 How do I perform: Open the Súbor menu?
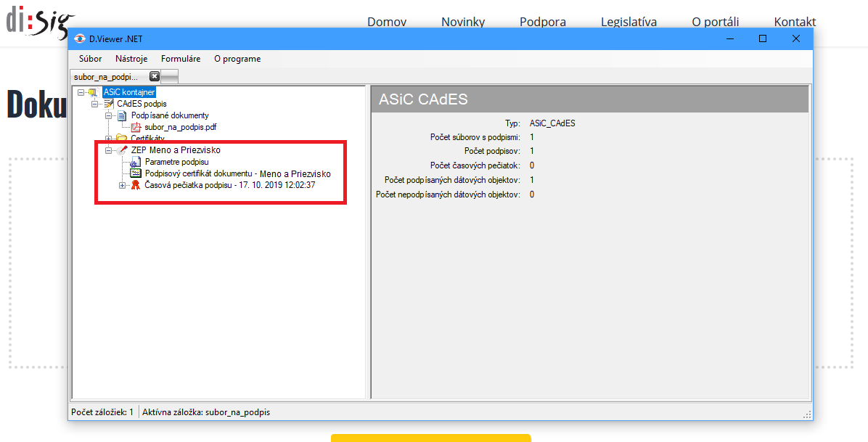pos(90,59)
